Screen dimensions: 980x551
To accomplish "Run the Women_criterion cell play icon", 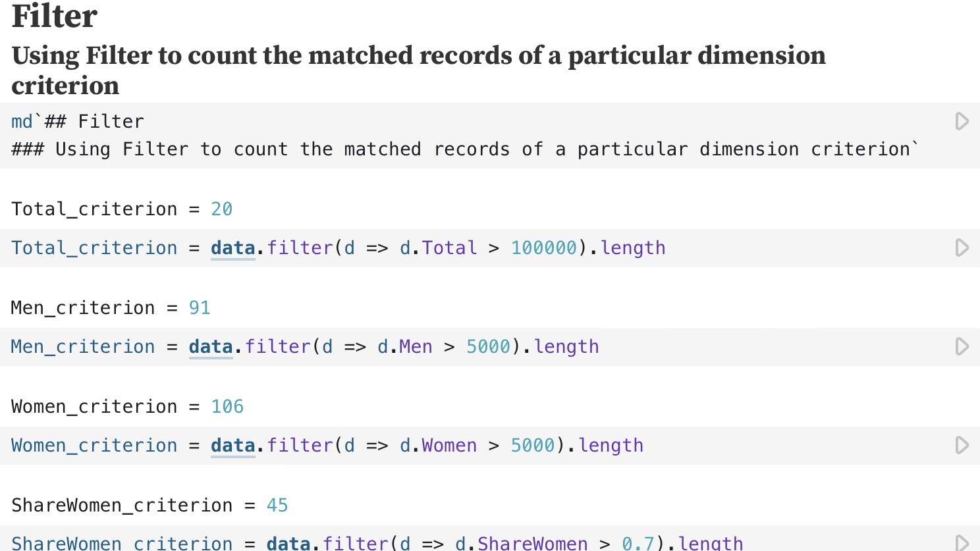I will pos(962,445).
